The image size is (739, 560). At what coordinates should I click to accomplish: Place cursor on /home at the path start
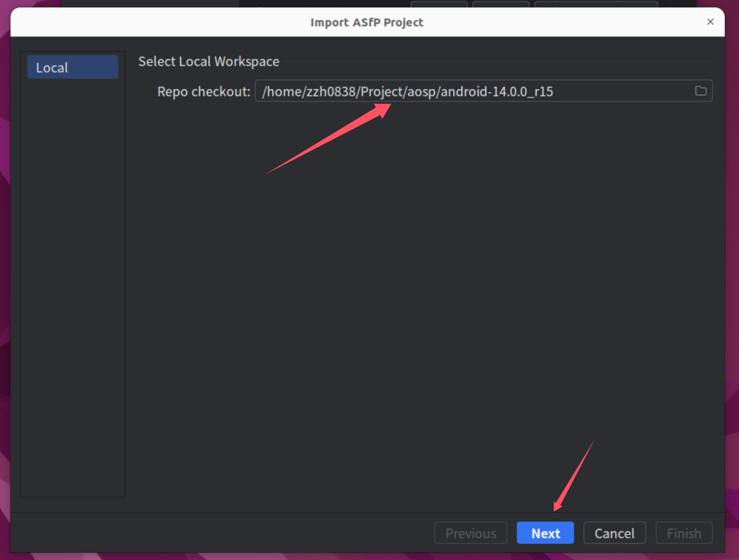tap(282, 91)
